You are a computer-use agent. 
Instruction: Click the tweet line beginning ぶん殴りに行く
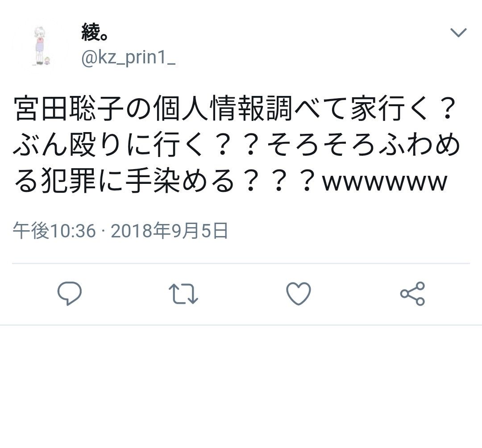click(x=237, y=145)
